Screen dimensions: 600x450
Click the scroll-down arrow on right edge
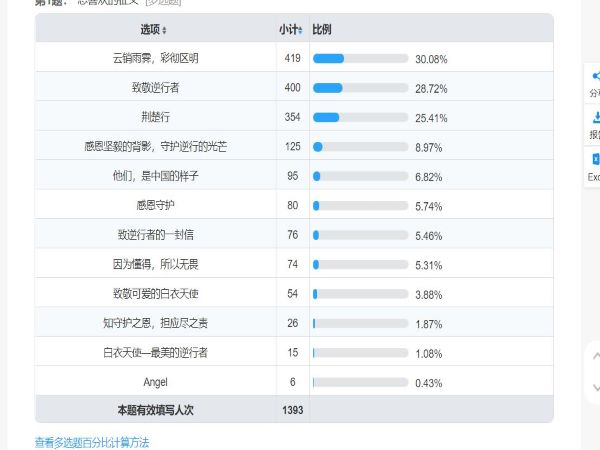pos(596,388)
